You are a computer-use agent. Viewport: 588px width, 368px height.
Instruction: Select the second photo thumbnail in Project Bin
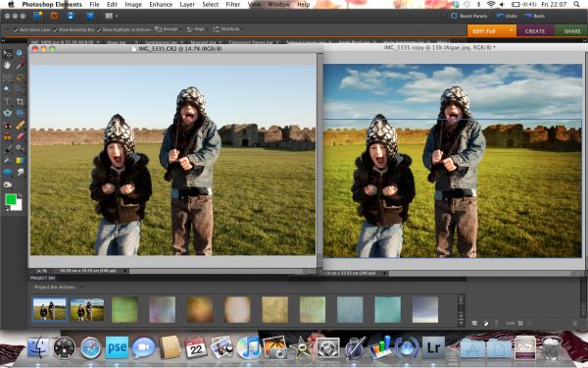87,310
